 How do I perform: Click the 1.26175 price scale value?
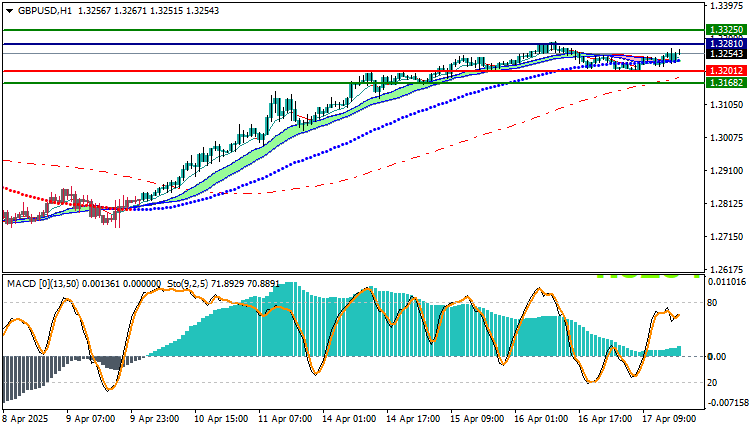[x=727, y=270]
